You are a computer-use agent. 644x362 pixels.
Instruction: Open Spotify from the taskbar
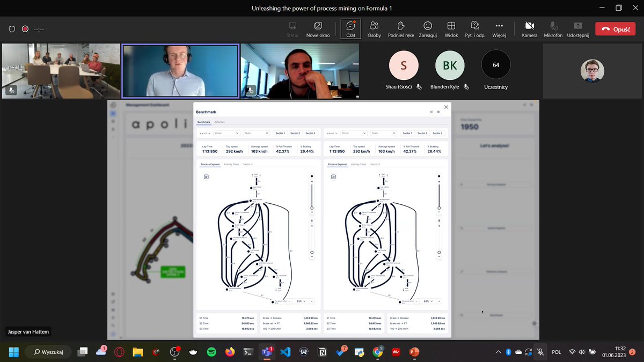211,352
